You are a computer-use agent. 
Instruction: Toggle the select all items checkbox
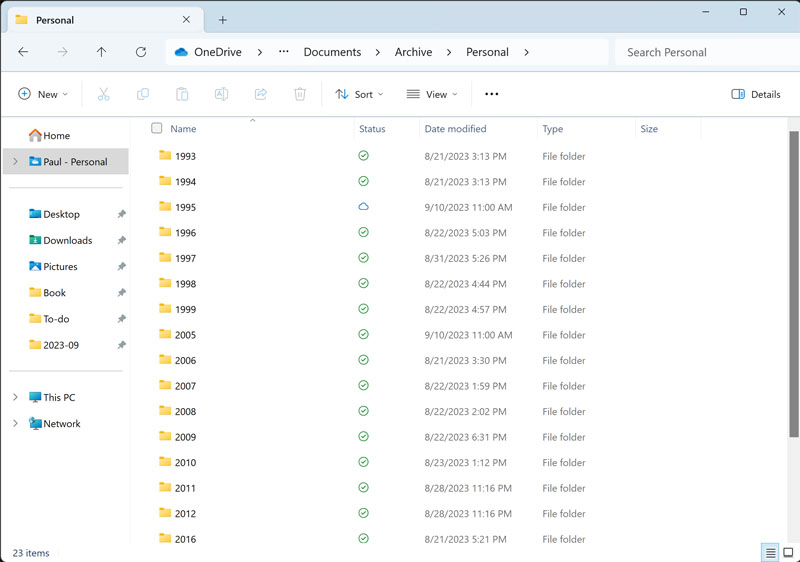156,128
